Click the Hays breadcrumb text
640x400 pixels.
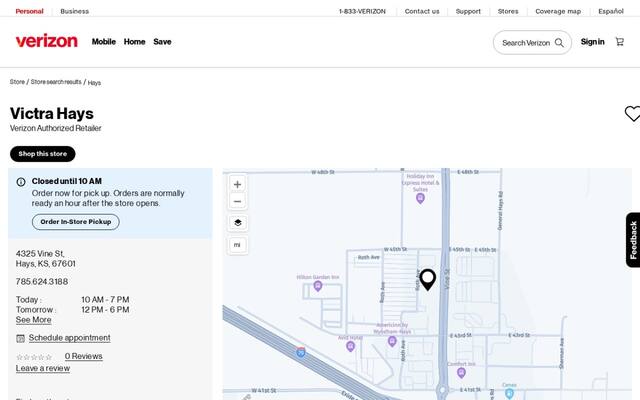pyautogui.click(x=94, y=83)
